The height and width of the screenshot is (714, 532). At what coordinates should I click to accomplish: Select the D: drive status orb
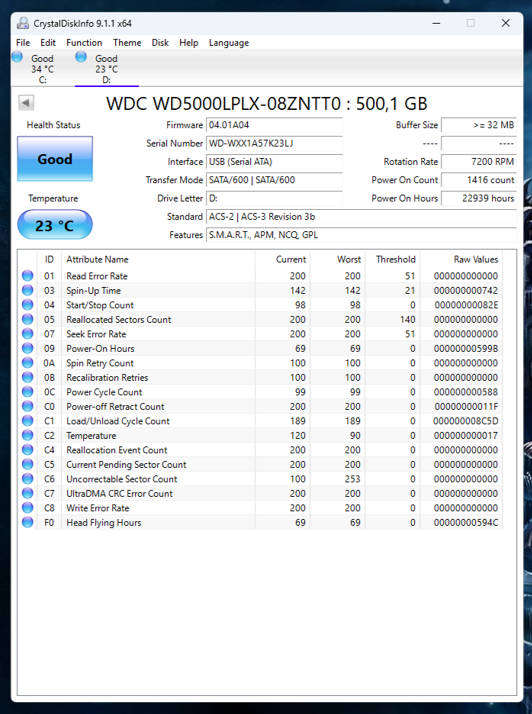(81, 57)
